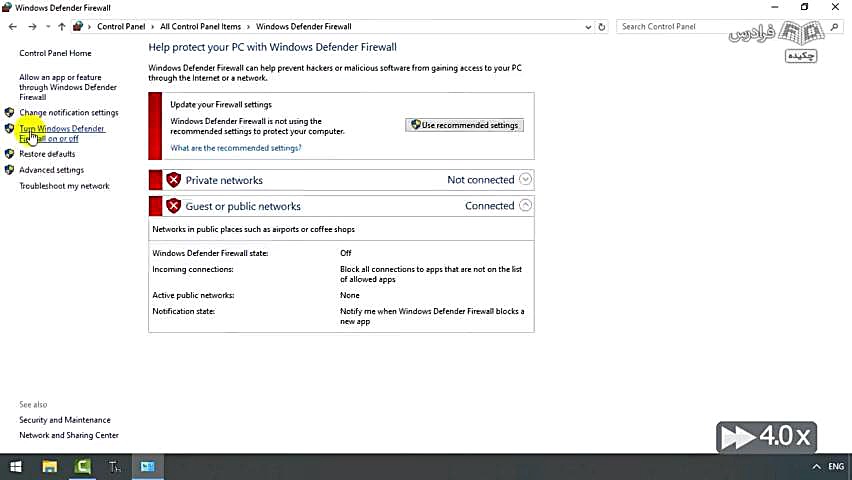Click the 'Notification state:' label
The image size is (852, 480).
184,311
